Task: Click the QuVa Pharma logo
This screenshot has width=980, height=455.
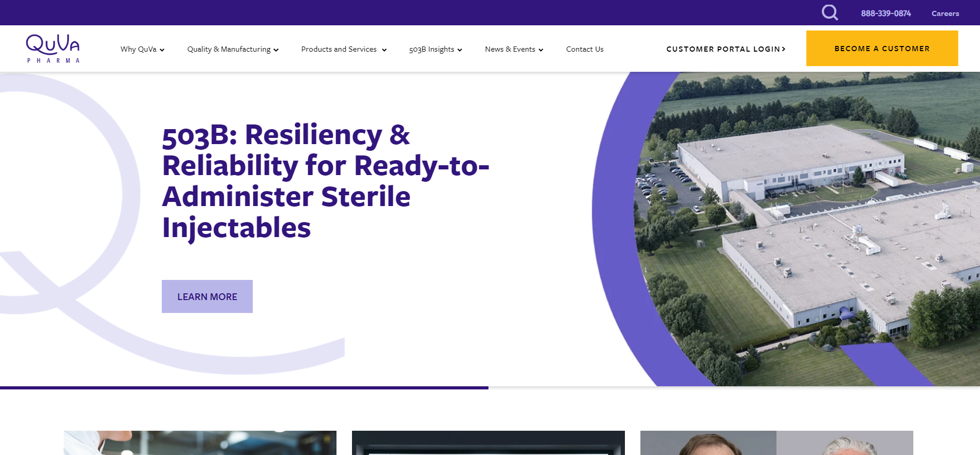Action: tap(53, 49)
